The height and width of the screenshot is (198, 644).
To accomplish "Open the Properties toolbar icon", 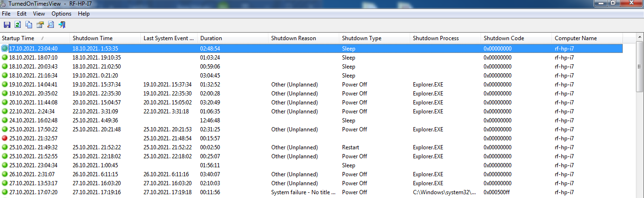I will tap(40, 25).
